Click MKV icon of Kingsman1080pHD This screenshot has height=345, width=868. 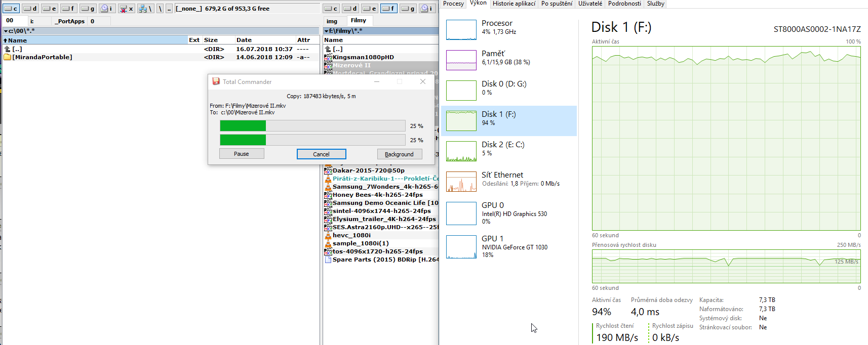pos(328,57)
